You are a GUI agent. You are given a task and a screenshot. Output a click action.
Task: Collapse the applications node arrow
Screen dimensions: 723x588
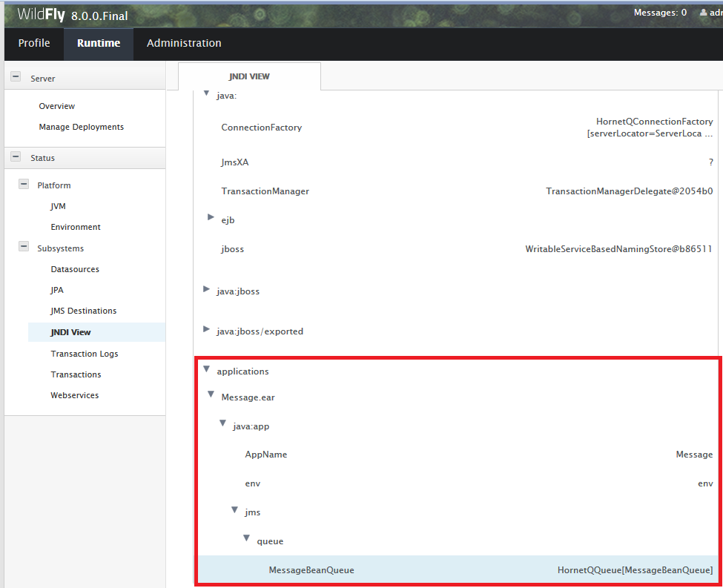(x=207, y=369)
